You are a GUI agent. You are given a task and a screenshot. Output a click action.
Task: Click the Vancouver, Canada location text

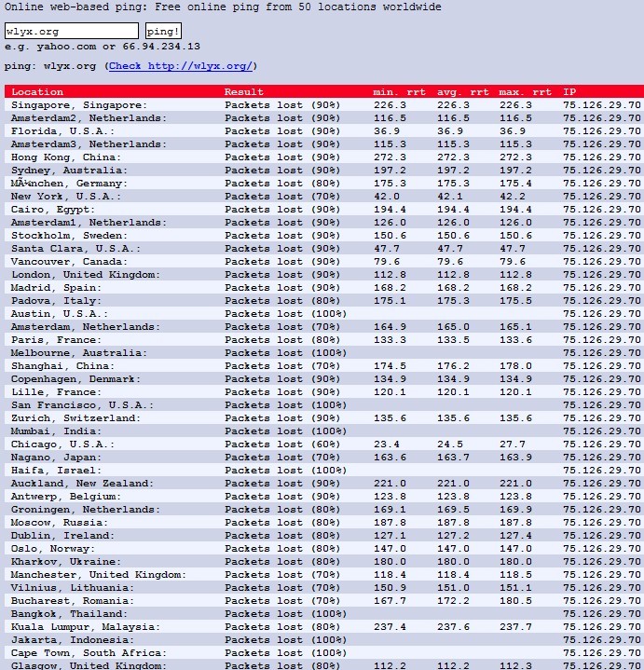69,262
